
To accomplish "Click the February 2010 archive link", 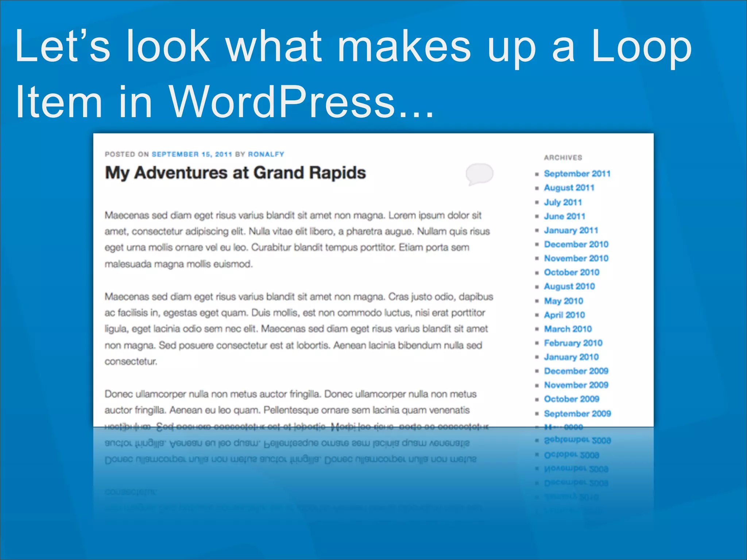I will (573, 343).
